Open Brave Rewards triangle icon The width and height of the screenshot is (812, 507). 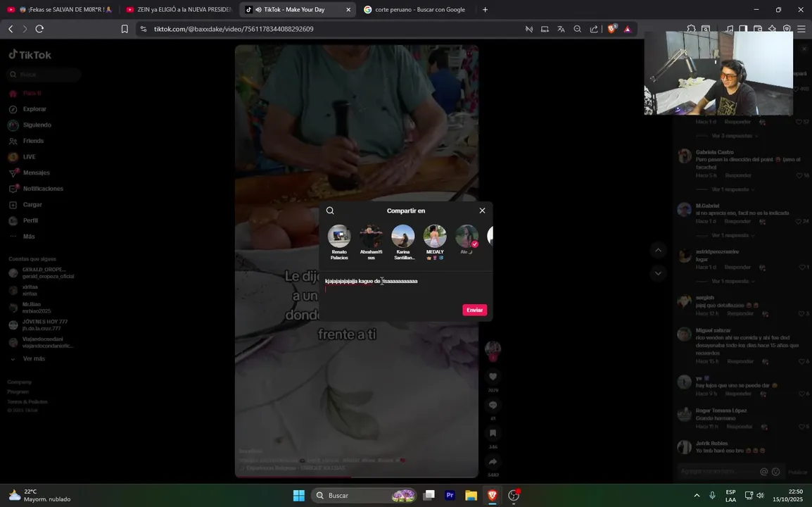tap(628, 29)
